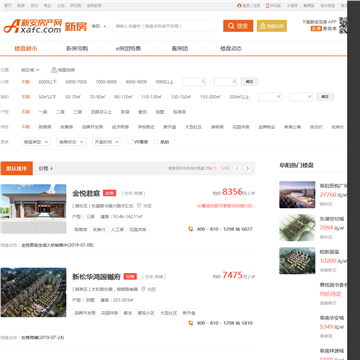This screenshot has height=360, width=360.
Task: Check the VR看房 checkbox
Action: pos(130,142)
